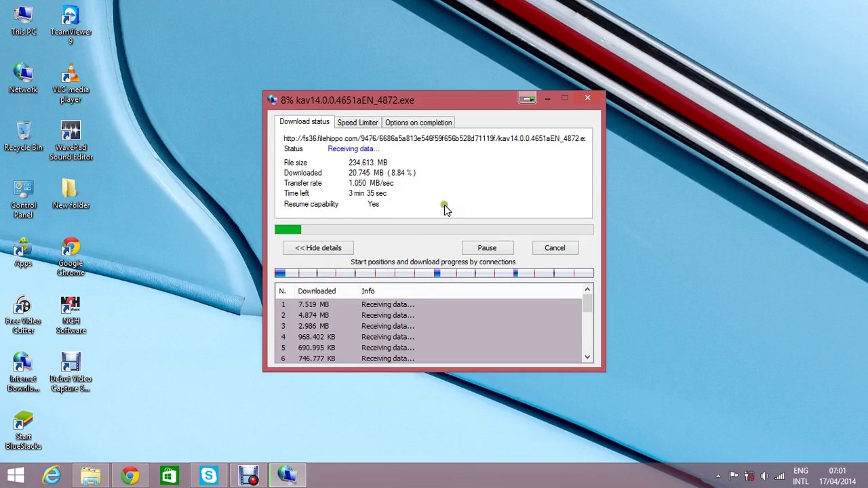
Task: Minimize the IDM download dialog
Action: click(547, 99)
